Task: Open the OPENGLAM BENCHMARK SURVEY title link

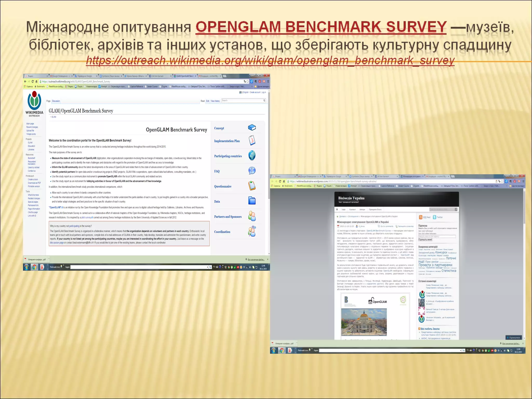Action: point(321,27)
